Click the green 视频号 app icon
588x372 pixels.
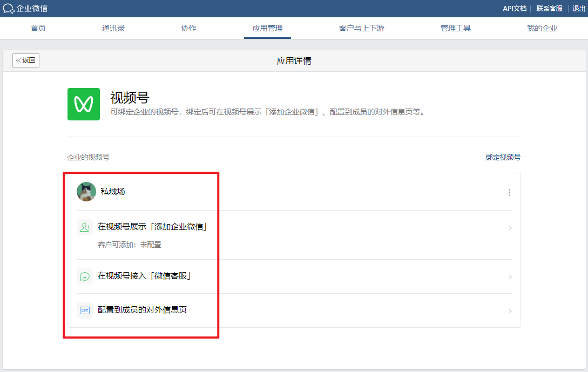point(84,104)
